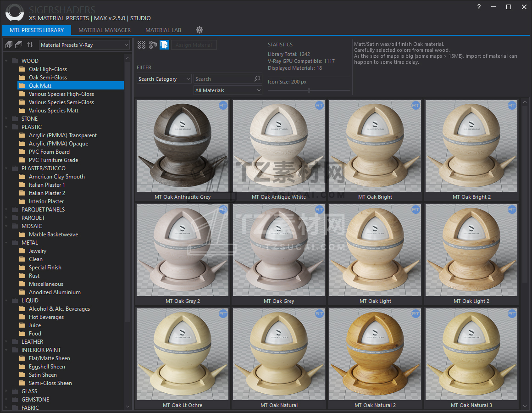This screenshot has width=532, height=413.
Task: Select the MT Oak Lt Ochre thumbnail
Action: click(x=183, y=354)
